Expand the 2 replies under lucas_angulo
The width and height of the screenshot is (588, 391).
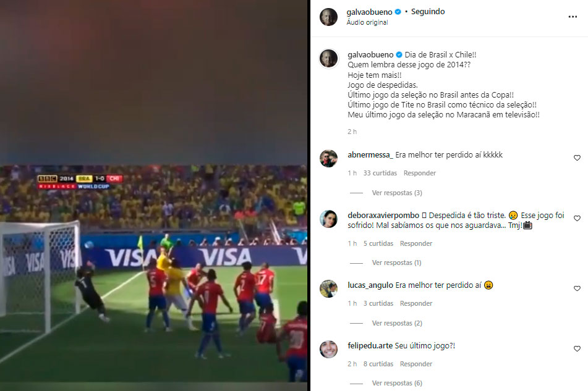point(397,323)
